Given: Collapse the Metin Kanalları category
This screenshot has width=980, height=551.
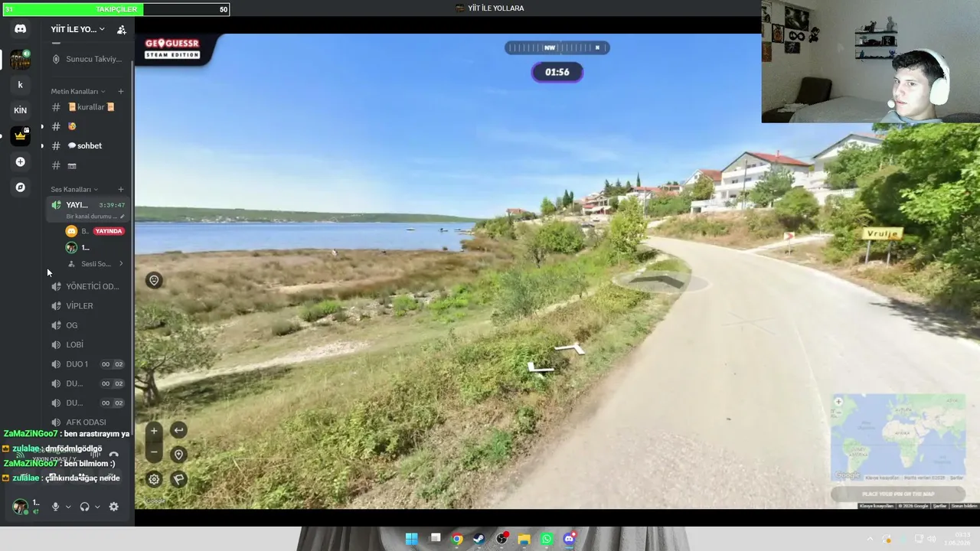Looking at the screenshot, I should pos(78,91).
